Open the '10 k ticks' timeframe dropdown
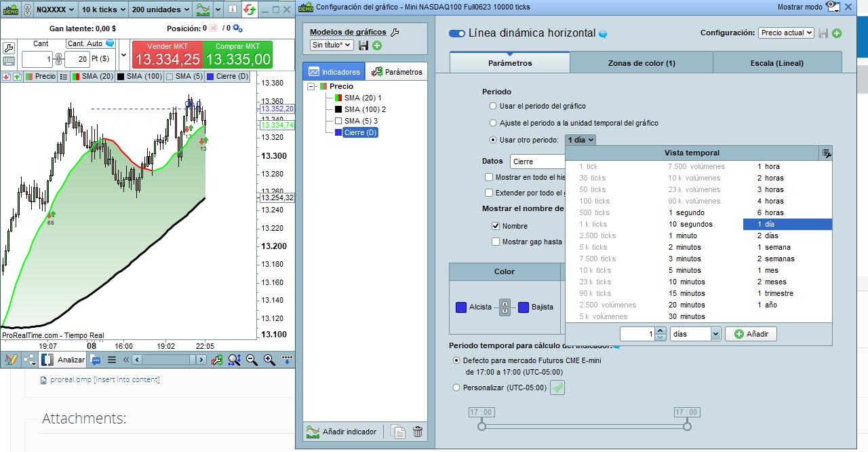The height and width of the screenshot is (452, 868). [102, 10]
